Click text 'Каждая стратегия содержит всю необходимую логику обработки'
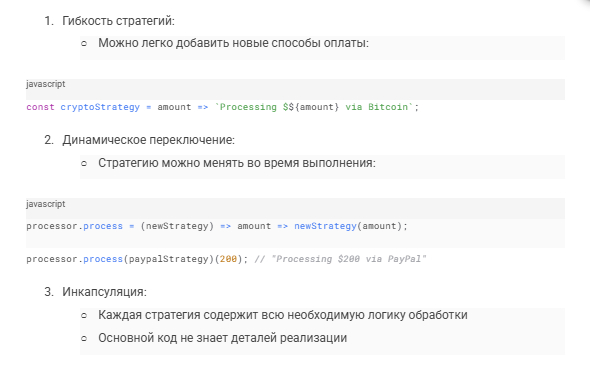590x366 pixels. point(283,315)
